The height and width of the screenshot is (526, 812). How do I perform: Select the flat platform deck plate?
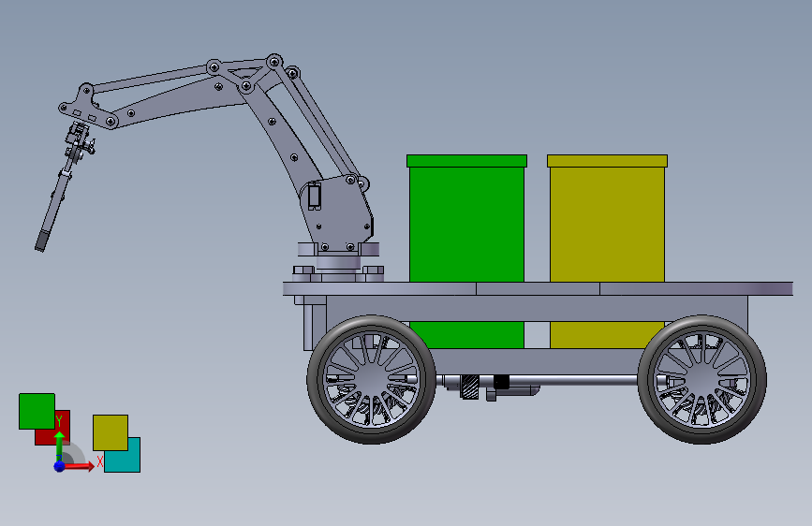(538, 289)
